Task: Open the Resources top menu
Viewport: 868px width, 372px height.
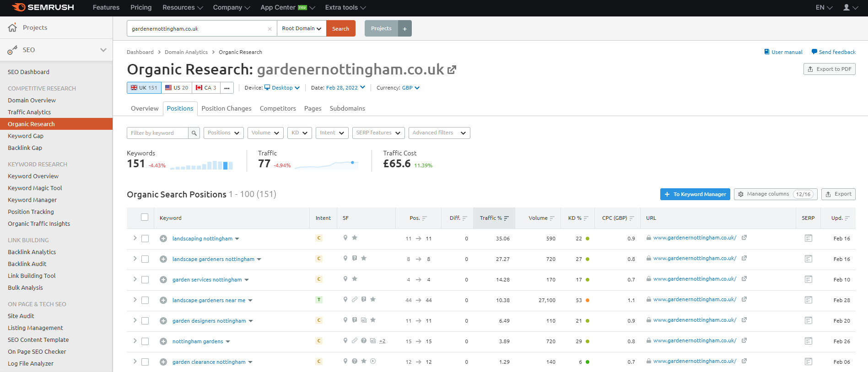Action: (183, 7)
